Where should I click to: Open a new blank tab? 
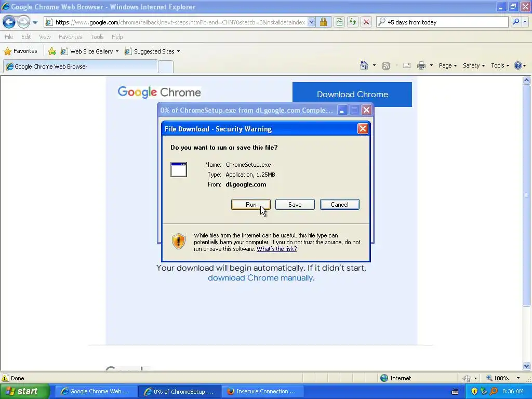166,67
